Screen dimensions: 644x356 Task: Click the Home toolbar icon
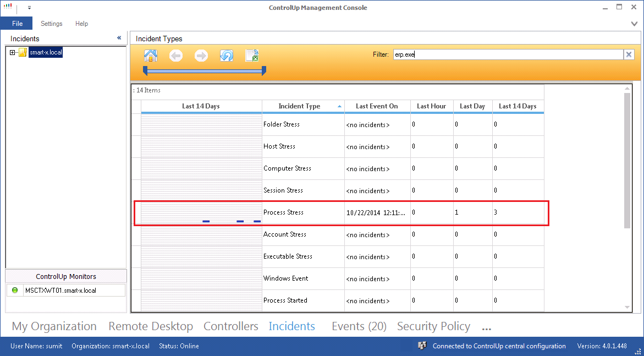(151, 56)
